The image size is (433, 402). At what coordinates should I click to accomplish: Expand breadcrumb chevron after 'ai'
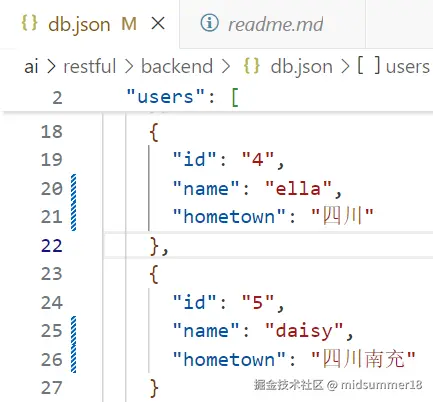pyautogui.click(x=51, y=66)
